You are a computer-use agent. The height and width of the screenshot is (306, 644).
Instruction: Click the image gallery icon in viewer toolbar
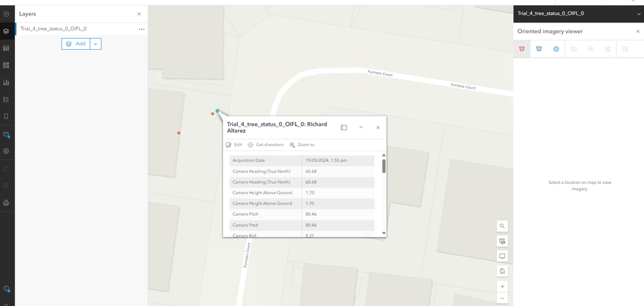click(574, 49)
